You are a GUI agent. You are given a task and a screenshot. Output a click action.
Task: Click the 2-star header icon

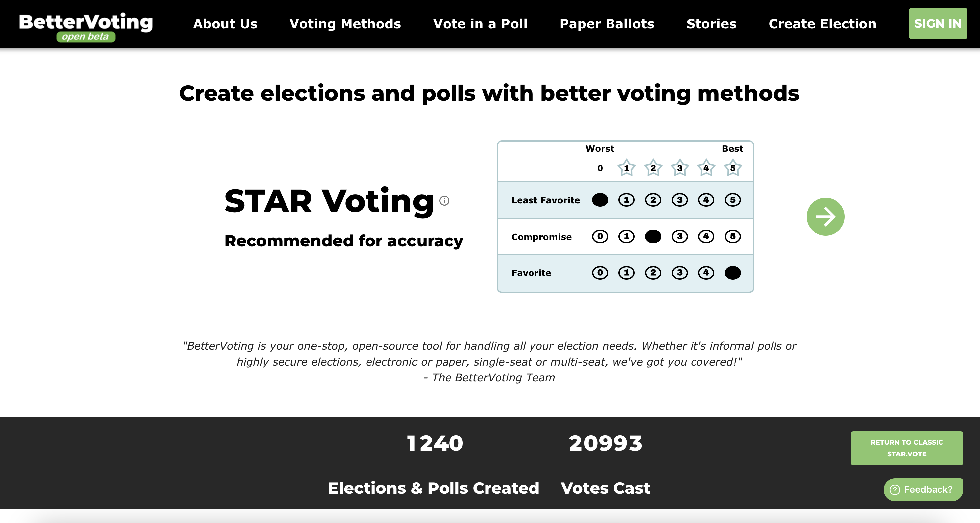pos(653,168)
